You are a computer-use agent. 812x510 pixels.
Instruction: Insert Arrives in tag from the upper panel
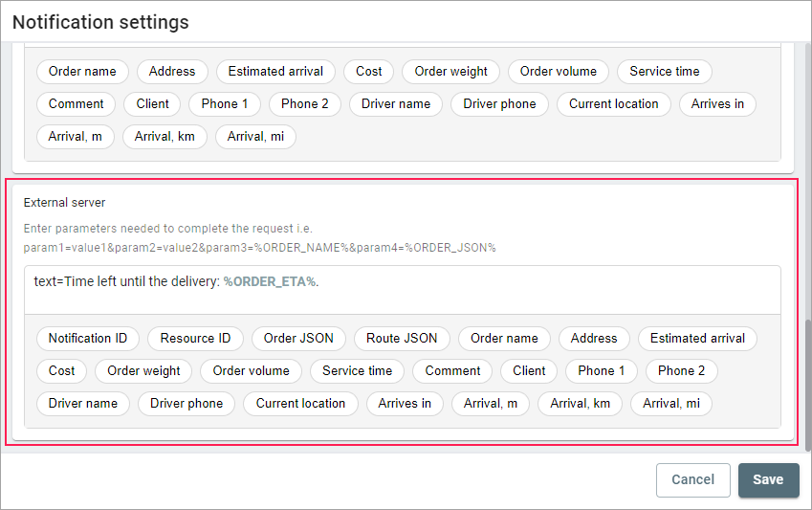[717, 104]
